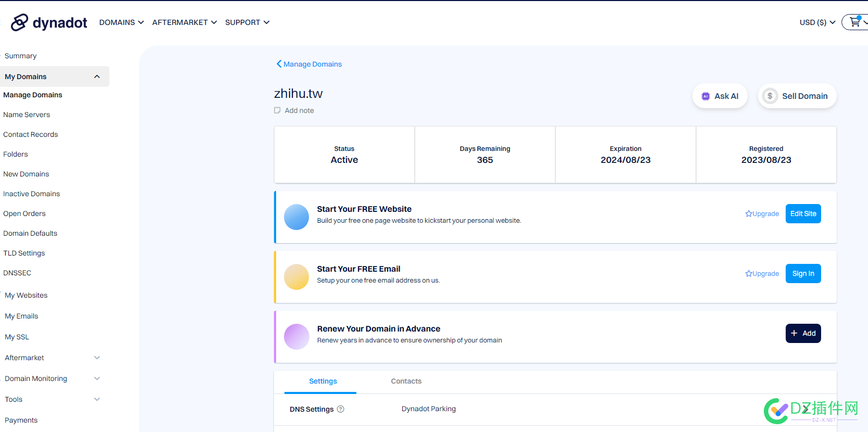868x432 pixels.
Task: Click the yellow Free Email circle icon
Action: (x=296, y=277)
